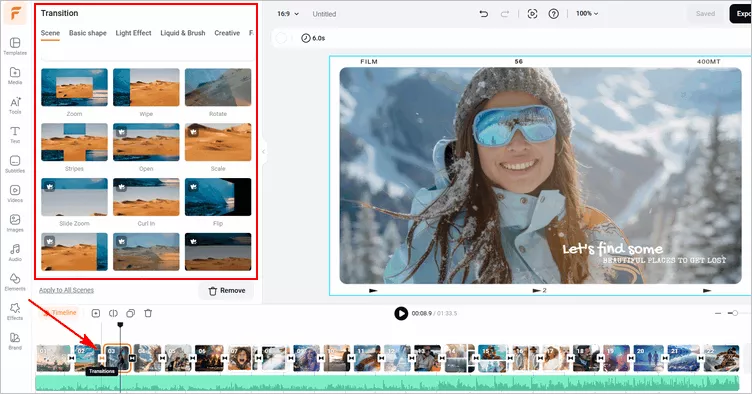The image size is (752, 394).
Task: Click the transition icon between scenes 03 and 04
Action: coord(132,358)
